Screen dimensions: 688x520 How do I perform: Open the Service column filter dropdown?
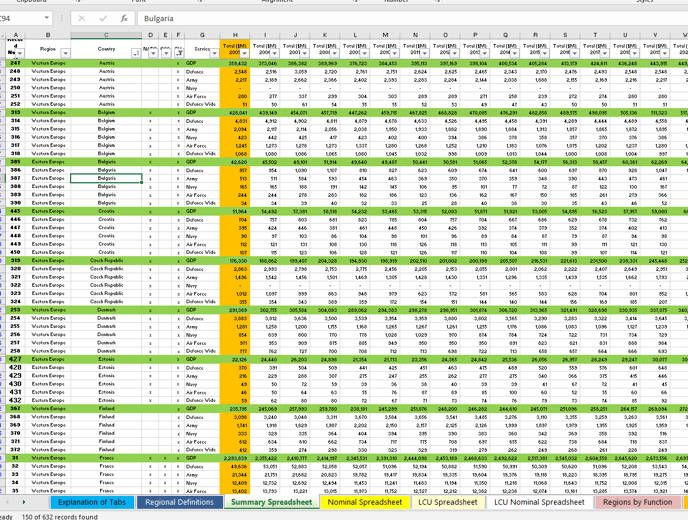[x=214, y=54]
